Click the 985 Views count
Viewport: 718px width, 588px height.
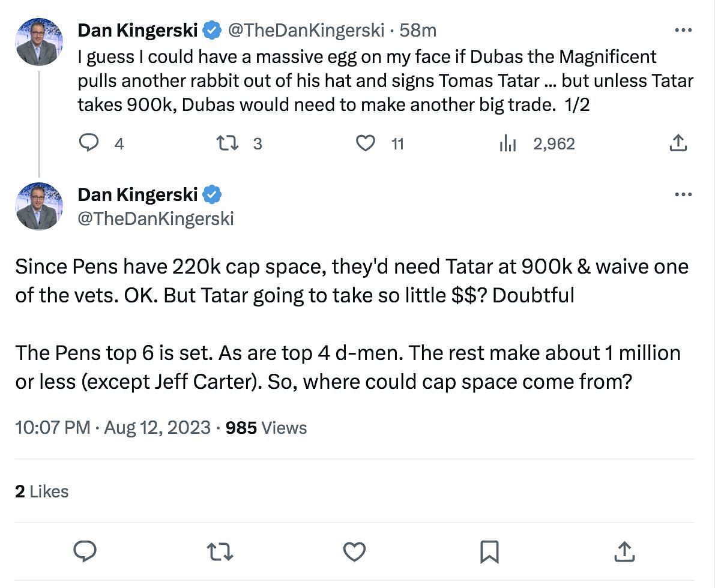[266, 428]
